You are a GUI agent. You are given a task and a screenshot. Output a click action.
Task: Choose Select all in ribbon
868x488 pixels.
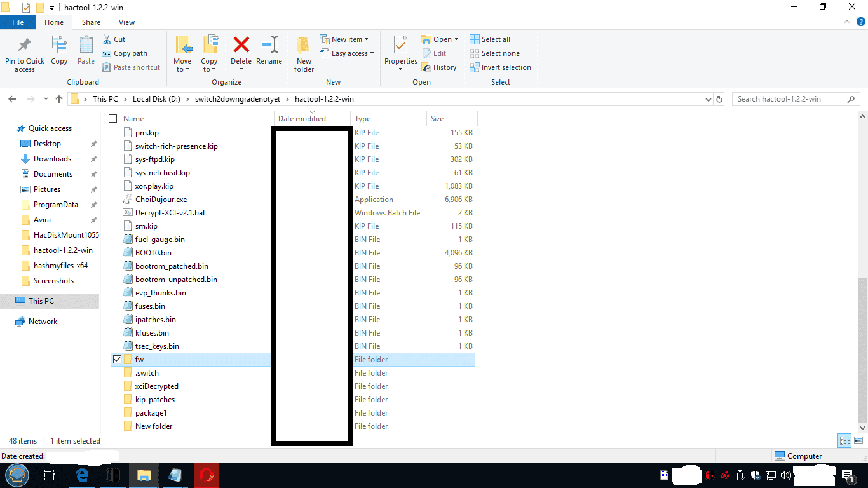(490, 39)
